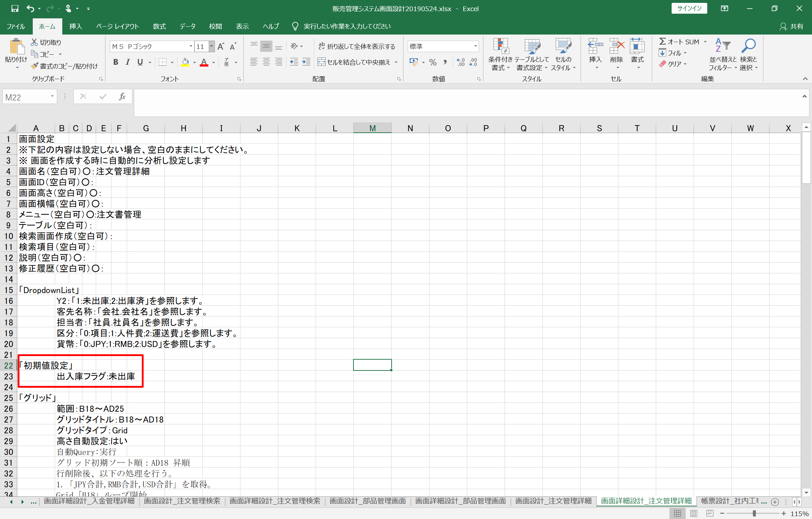Click the Center align text icon
The image size is (812, 519).
(266, 62)
